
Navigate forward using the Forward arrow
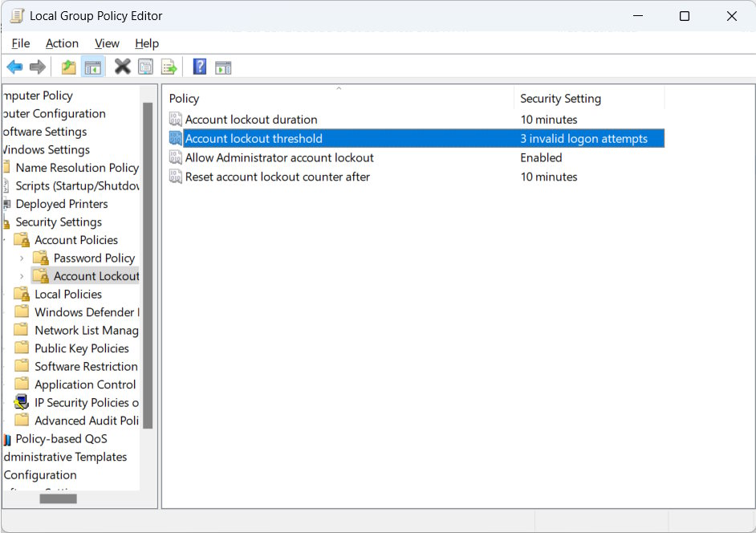[37, 66]
